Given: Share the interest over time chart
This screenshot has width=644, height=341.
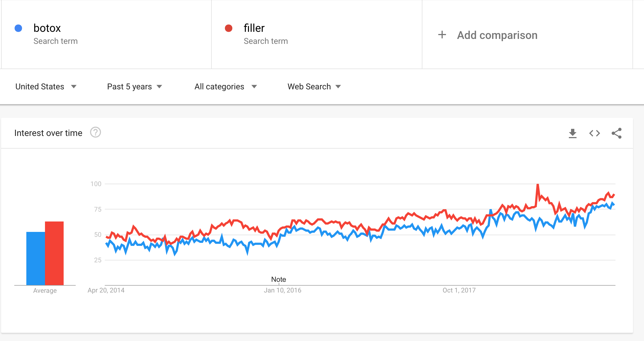Looking at the screenshot, I should [617, 133].
